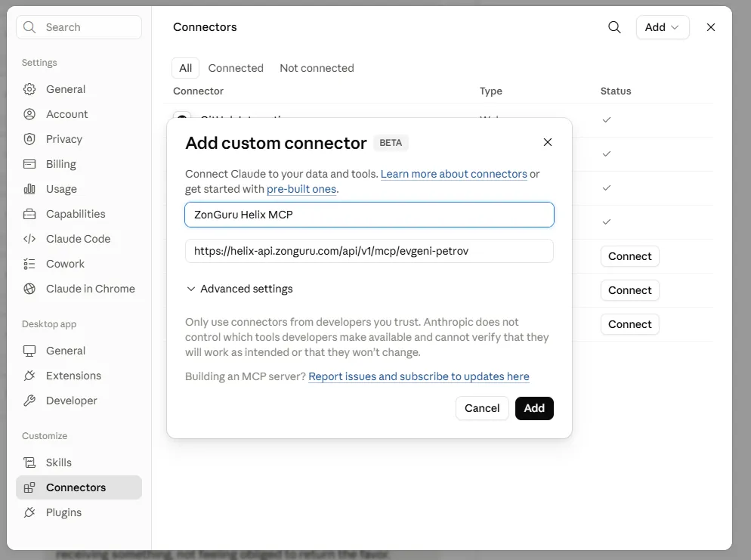
Task: Open Capabilities settings page
Action: click(x=79, y=214)
